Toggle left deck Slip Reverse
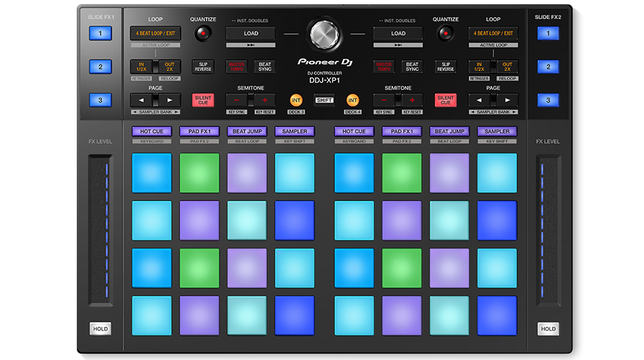Image resolution: width=644 pixels, height=360 pixels. [203, 66]
